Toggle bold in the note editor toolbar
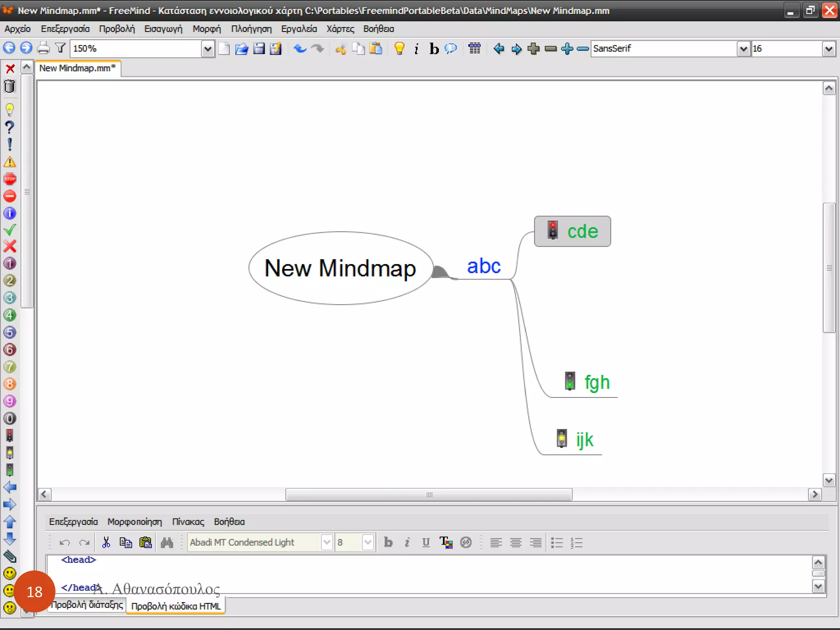 coord(388,543)
